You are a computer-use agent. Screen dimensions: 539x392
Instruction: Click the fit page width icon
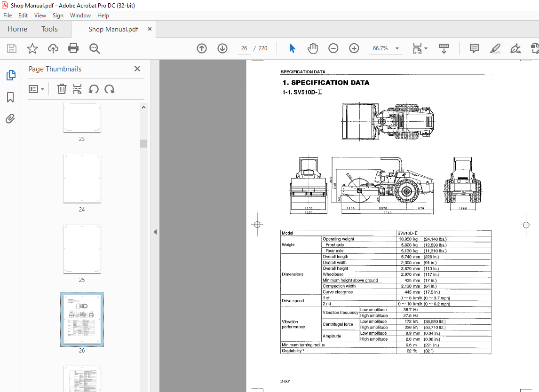pyautogui.click(x=417, y=48)
